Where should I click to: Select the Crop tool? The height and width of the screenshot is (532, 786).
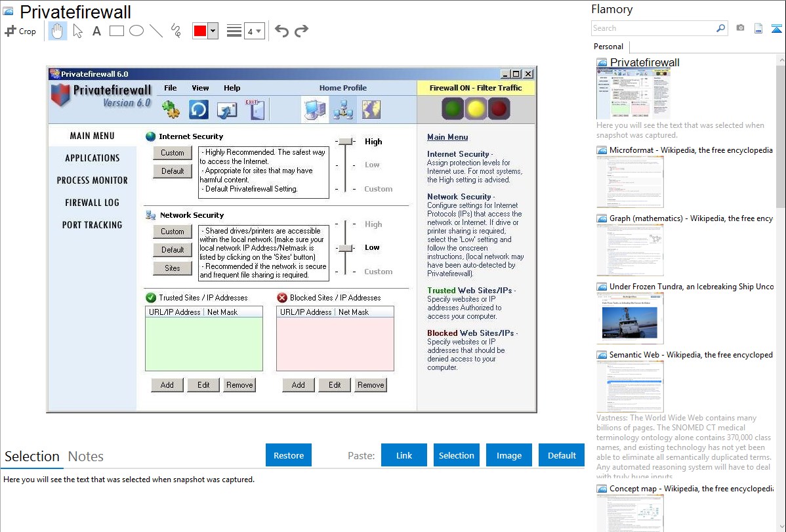[20, 31]
